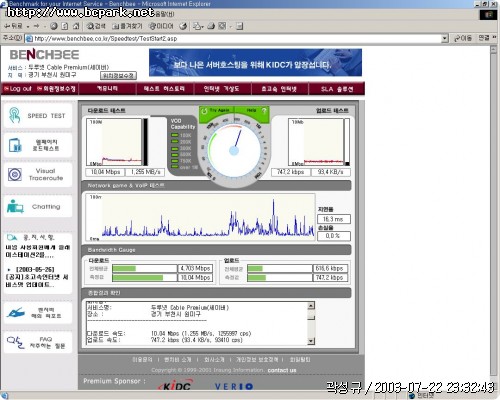Click the contact us footer link
500x400 pixels.
pos(282,370)
